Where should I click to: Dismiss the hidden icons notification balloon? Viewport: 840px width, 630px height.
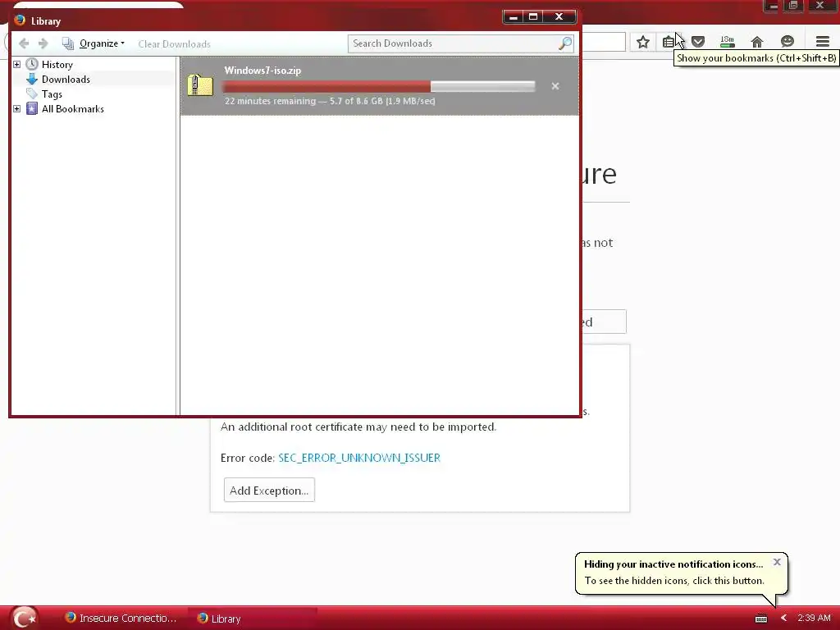[x=777, y=562]
